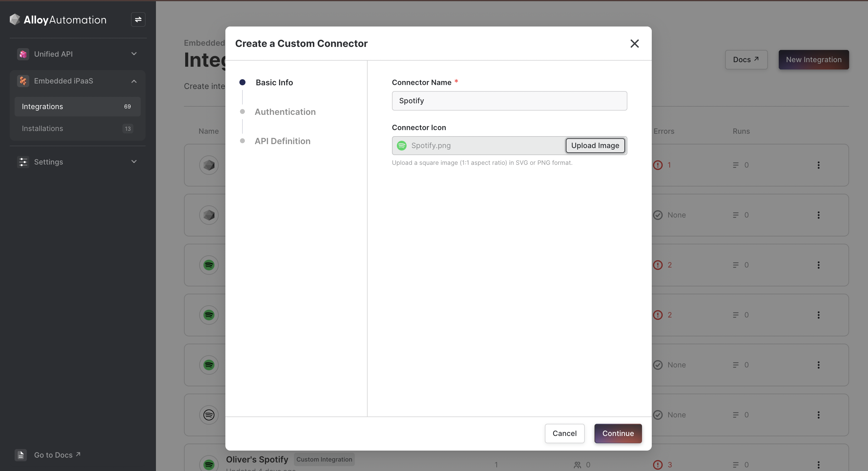Click the Custom Integration tag
Screen dimensions: 868x471
[324, 459]
